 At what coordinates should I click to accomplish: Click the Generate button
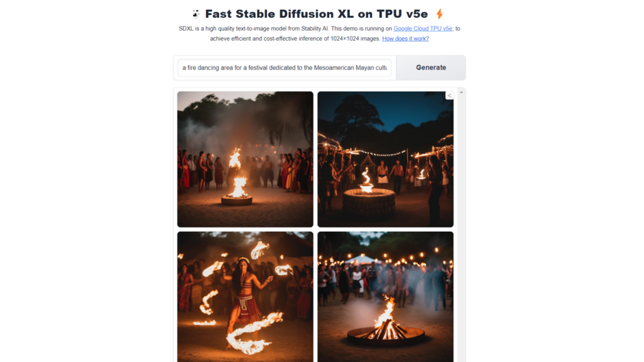point(431,68)
